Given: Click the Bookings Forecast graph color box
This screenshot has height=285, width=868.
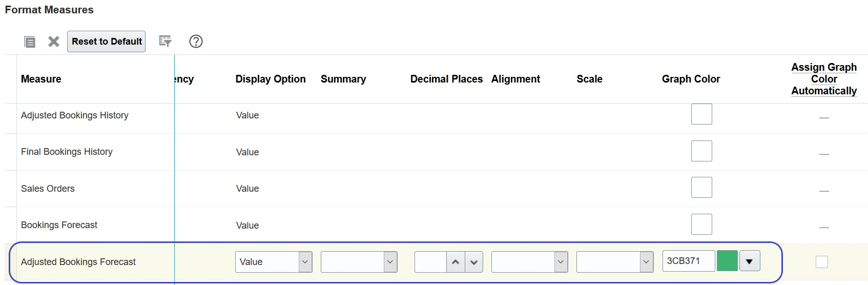Looking at the screenshot, I should 701,224.
